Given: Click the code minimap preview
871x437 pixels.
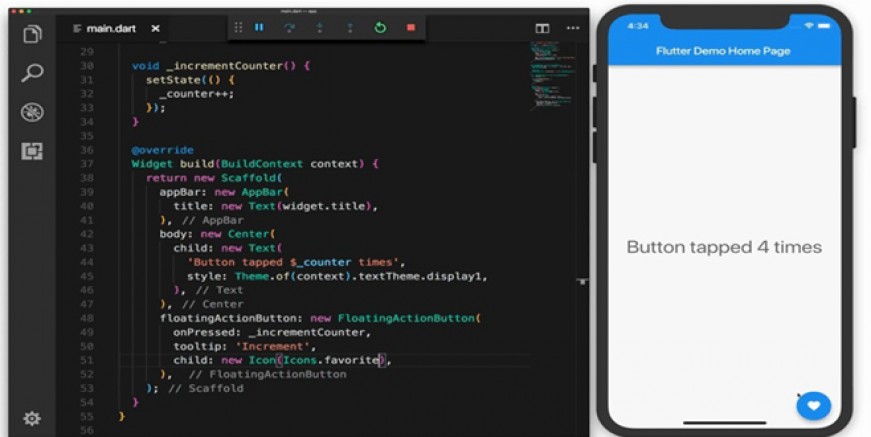Looking at the screenshot, I should pos(552,73).
